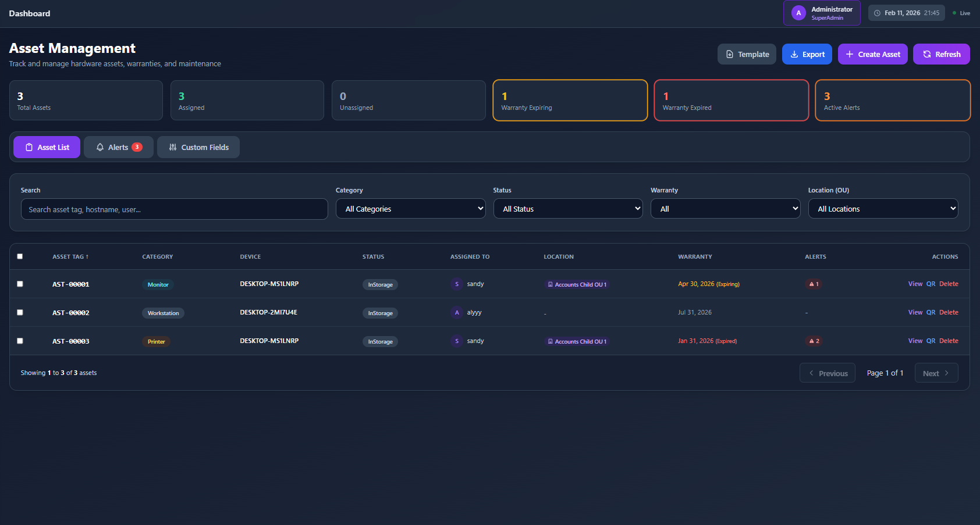Viewport: 980px width, 525px height.
Task: Click the Warranty Expiring stat card
Action: 570,100
